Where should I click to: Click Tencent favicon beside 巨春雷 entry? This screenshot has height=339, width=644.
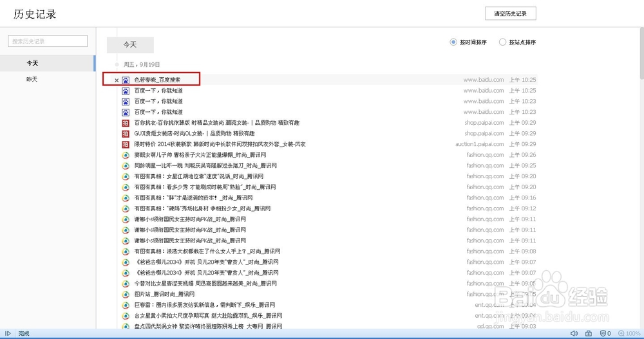[x=126, y=306]
